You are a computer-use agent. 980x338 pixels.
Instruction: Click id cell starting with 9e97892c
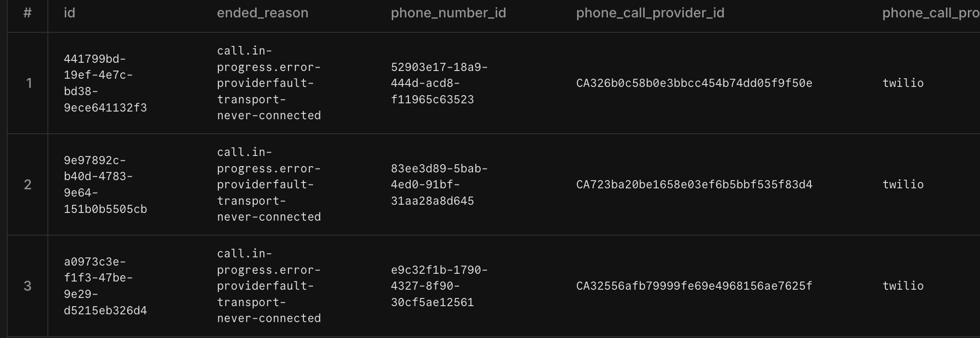tap(105, 184)
